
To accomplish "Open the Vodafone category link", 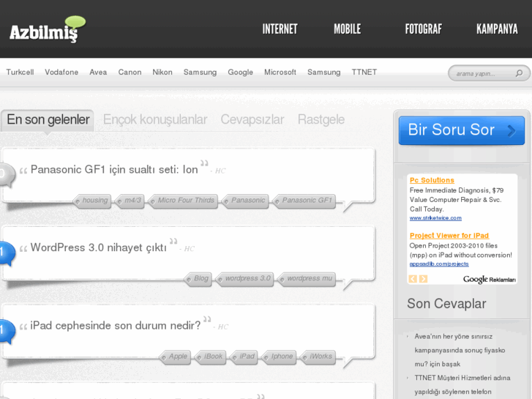I will coord(61,72).
